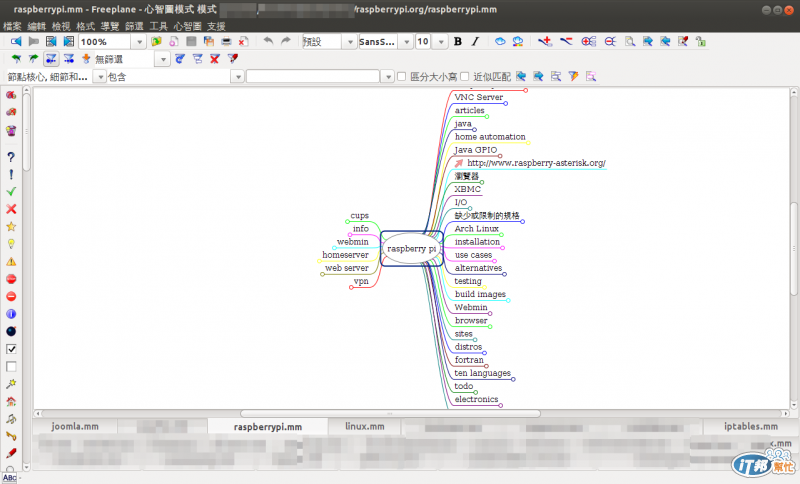Enable 近似匹配 approximate match checkbox
Image resolution: width=800 pixels, height=484 pixels.
464,77
